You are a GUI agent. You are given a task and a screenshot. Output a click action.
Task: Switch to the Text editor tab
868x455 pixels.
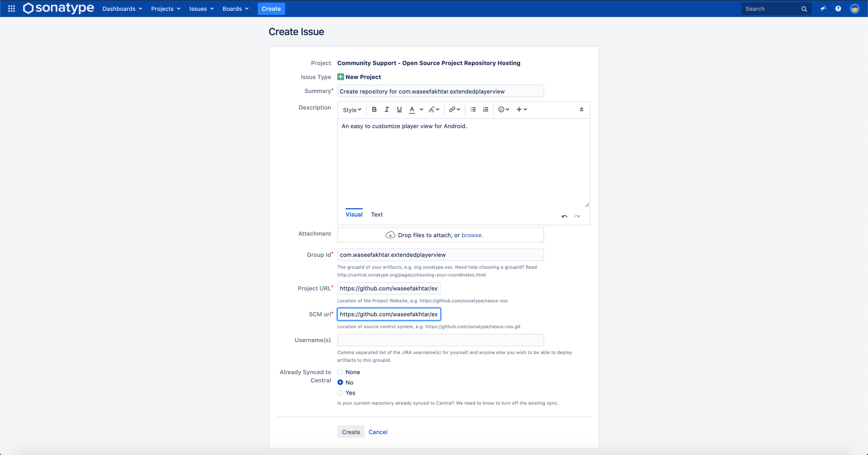click(x=377, y=214)
